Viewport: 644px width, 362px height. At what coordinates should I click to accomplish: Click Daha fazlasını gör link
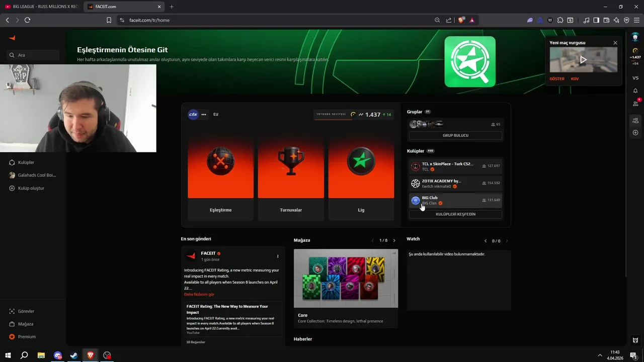pos(199,294)
